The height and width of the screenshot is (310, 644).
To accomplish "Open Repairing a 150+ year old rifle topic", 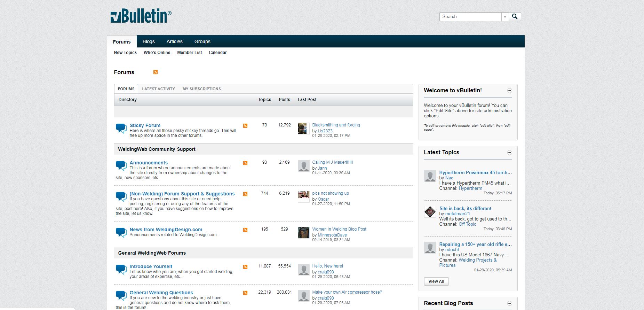I will pyautogui.click(x=475, y=244).
